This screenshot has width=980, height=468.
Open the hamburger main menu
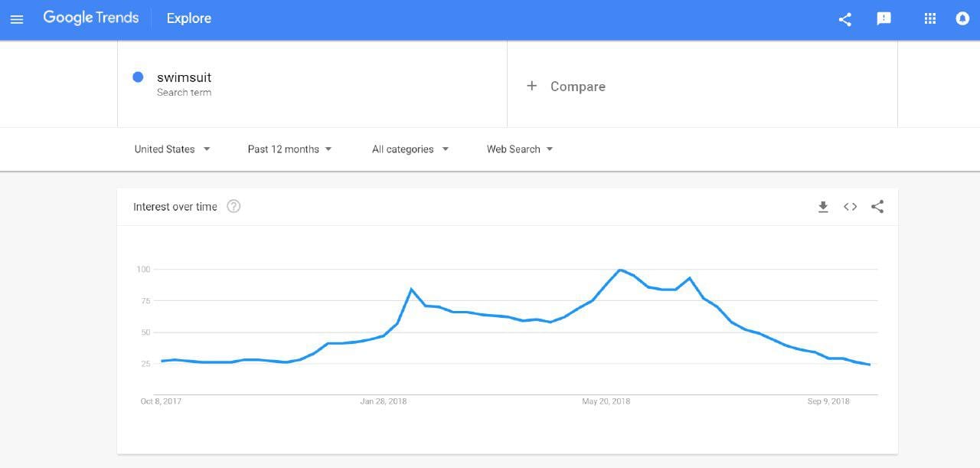pyautogui.click(x=17, y=19)
